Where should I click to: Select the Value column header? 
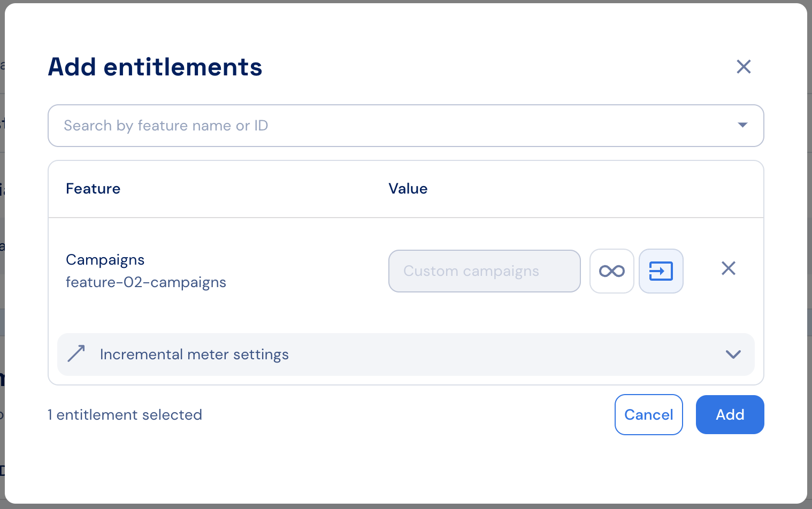(408, 189)
